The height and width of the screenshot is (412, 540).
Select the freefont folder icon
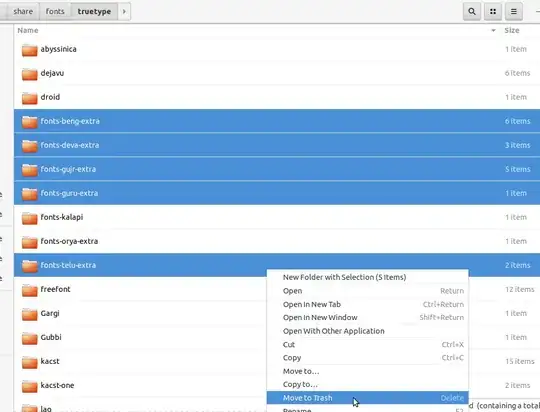tap(30, 290)
